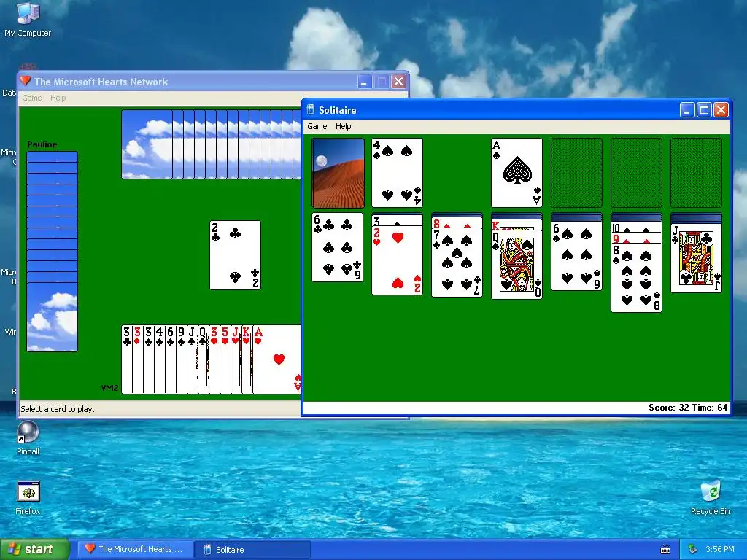Close the Solitaire window
Screen dimensions: 747x560
click(x=721, y=110)
